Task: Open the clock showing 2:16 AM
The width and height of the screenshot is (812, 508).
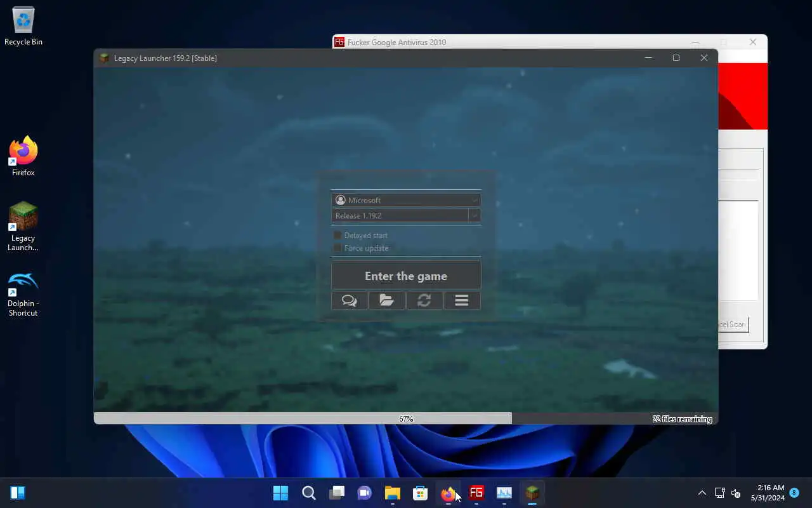Action: coord(768,493)
